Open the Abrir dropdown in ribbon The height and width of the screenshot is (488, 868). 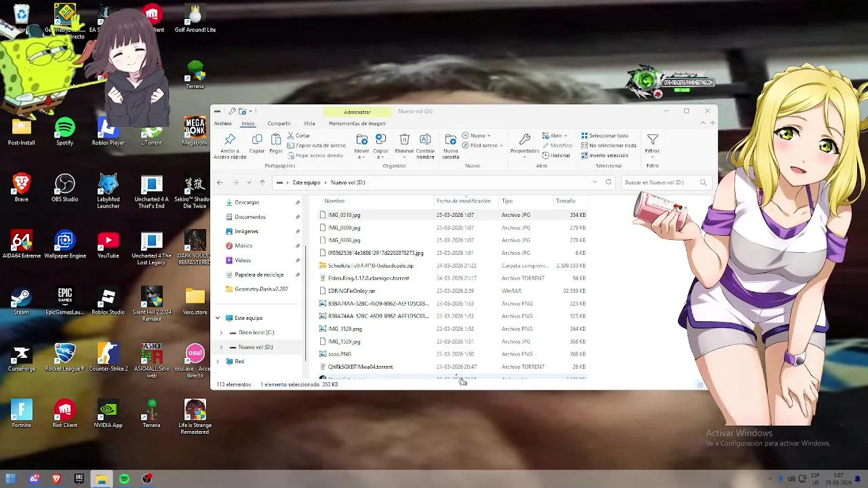[555, 136]
